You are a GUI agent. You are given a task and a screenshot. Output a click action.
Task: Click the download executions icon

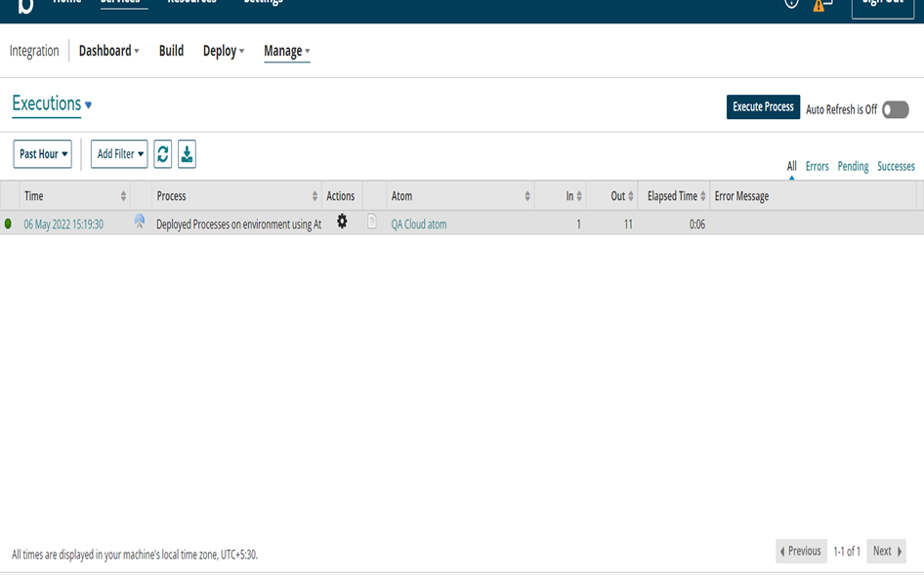click(x=187, y=153)
